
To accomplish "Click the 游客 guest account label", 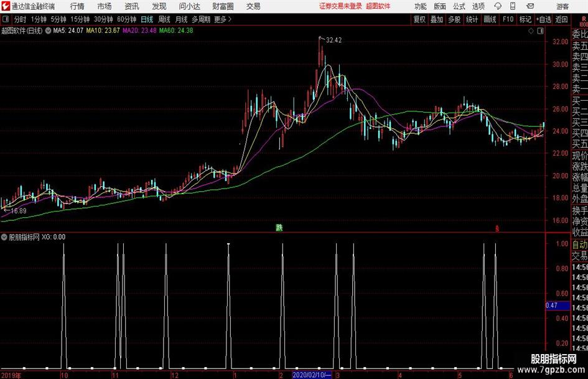I will [x=562, y=6].
